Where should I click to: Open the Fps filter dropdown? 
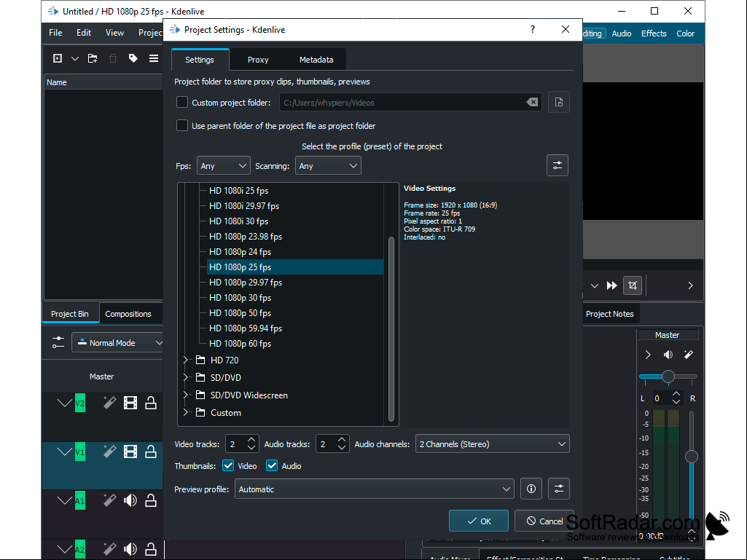224,166
